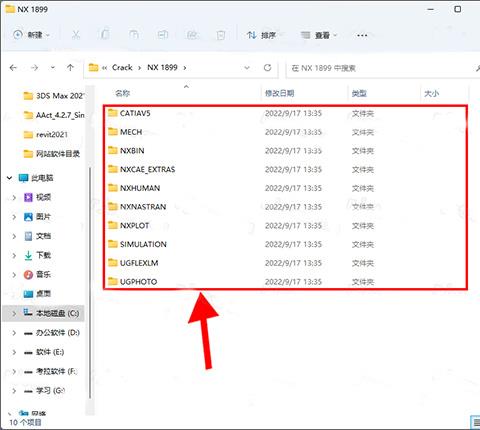480x430 pixels.
Task: Open (F:) drive in sidebar
Action: click(x=50, y=371)
